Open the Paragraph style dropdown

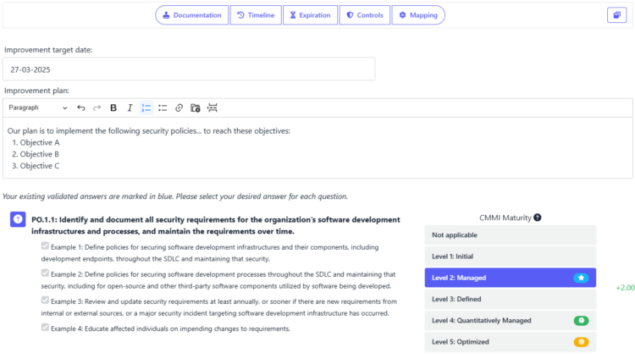pyautogui.click(x=38, y=108)
